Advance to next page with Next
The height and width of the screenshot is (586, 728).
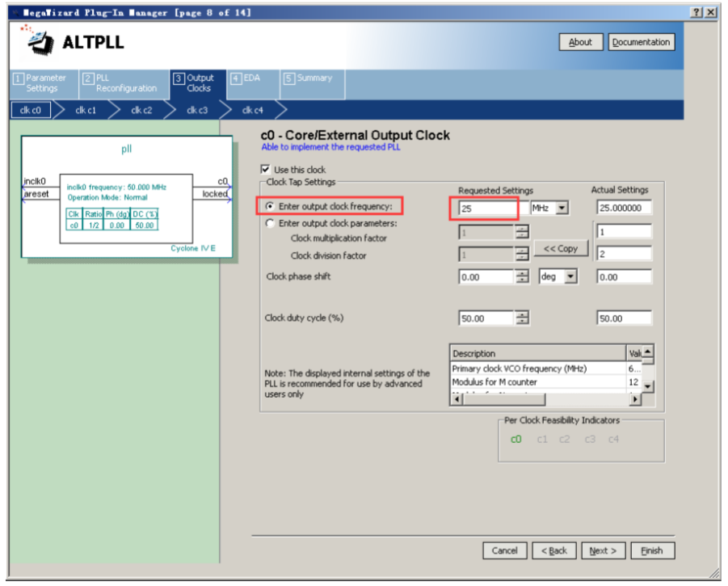pos(603,550)
